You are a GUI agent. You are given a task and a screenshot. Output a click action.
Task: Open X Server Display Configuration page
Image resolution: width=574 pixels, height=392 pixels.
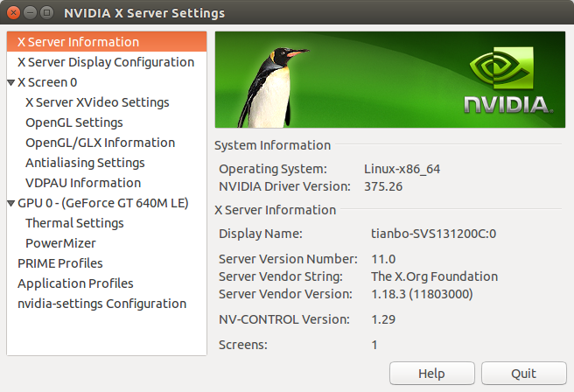pyautogui.click(x=107, y=62)
